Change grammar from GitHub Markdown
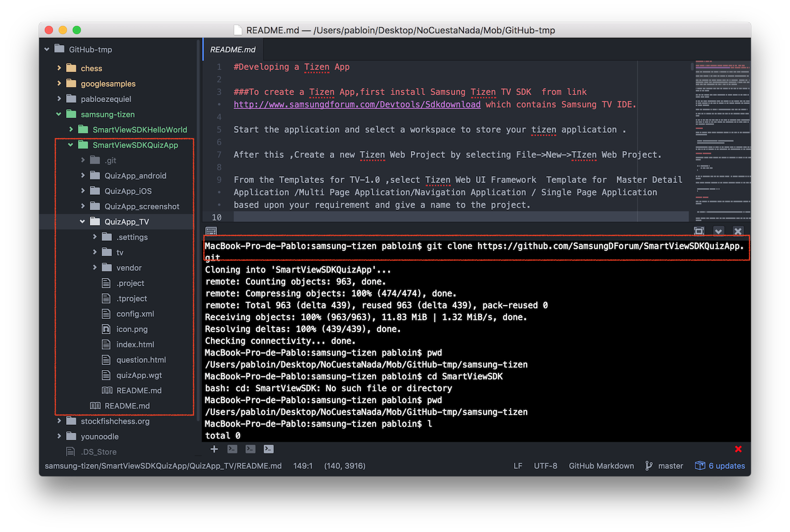Viewport: 790px width, 532px height. pyautogui.click(x=601, y=465)
